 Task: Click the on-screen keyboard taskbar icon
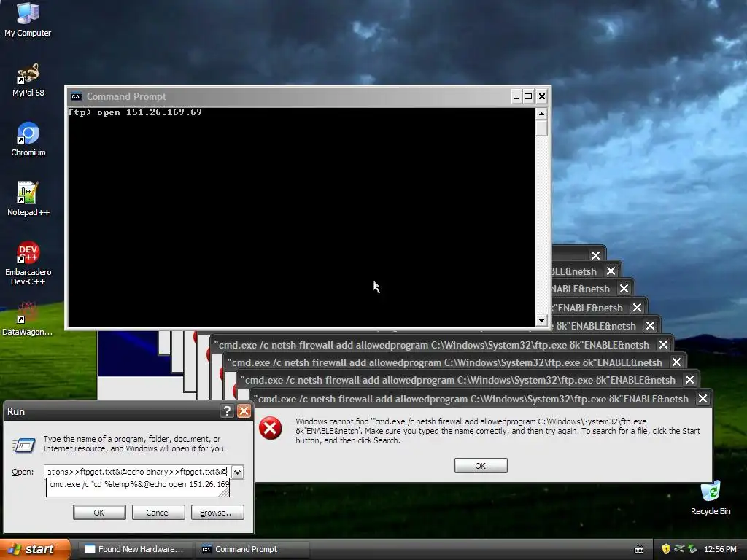click(x=639, y=550)
